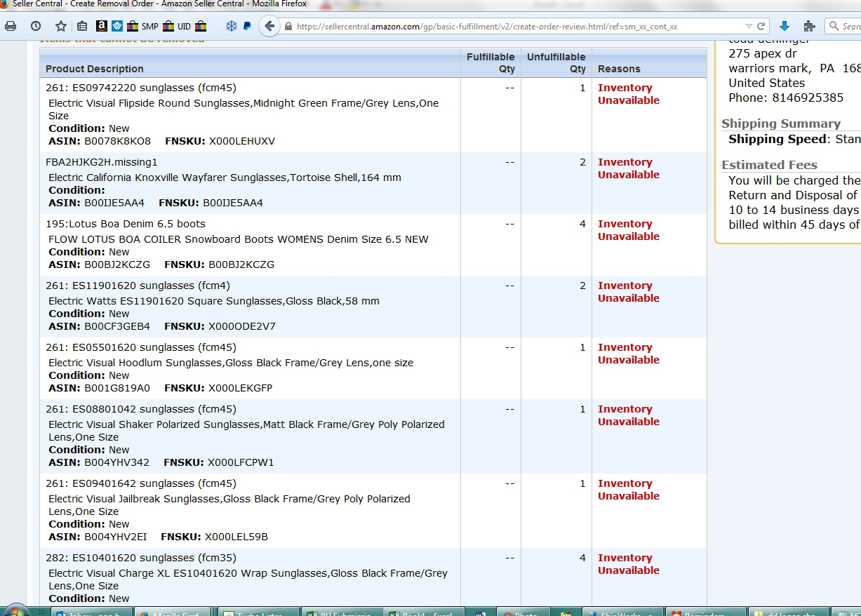Click the padlock site identity icon
861x616 pixels.
point(288,27)
